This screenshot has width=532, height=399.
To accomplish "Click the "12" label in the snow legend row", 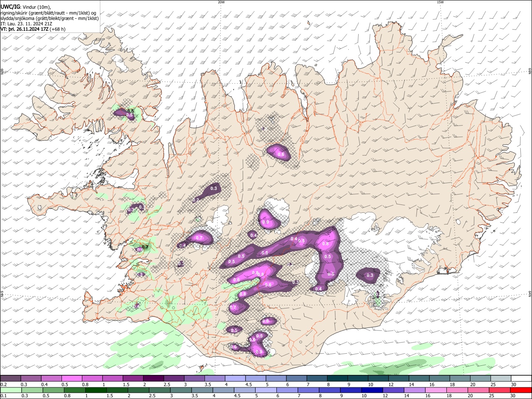I will tap(391, 384).
